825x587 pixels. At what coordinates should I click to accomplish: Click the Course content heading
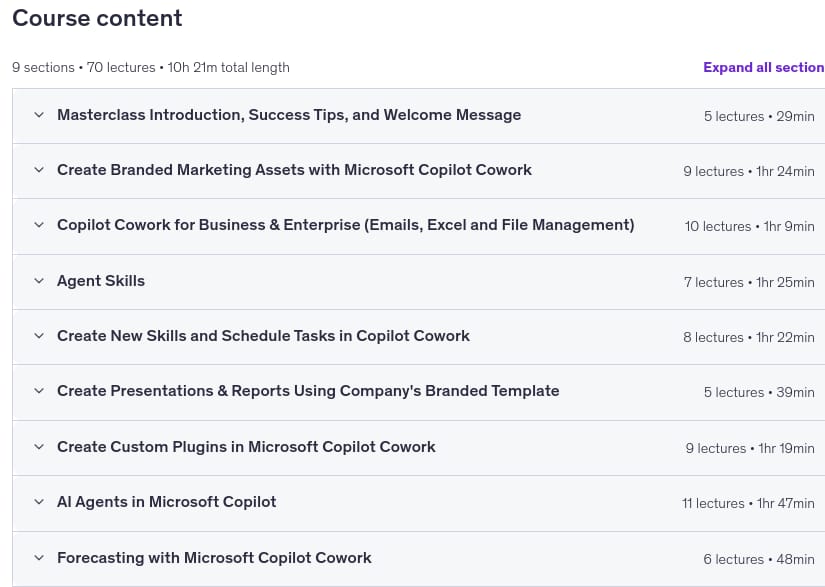(97, 18)
